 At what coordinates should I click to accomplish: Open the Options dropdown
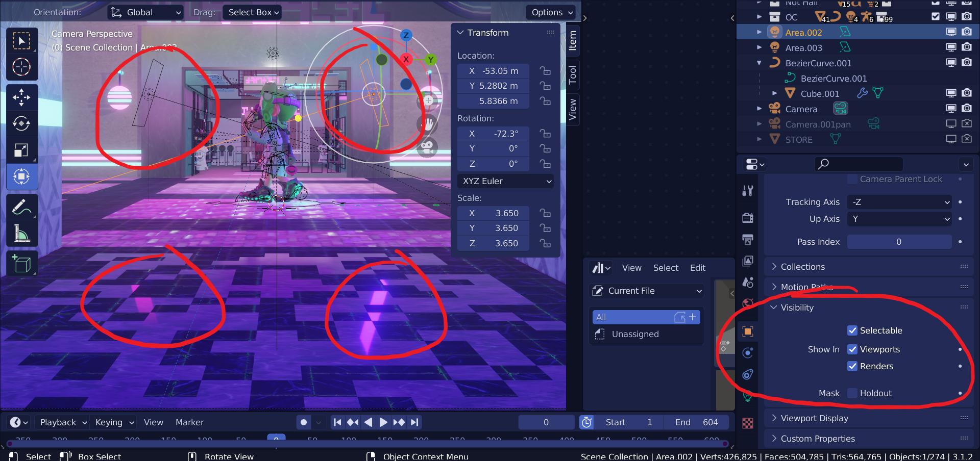pyautogui.click(x=552, y=12)
